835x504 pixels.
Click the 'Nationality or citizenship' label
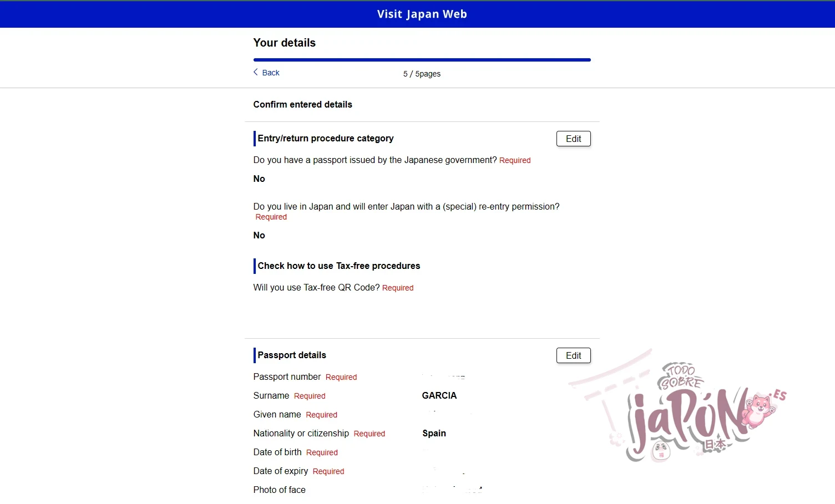tap(301, 434)
